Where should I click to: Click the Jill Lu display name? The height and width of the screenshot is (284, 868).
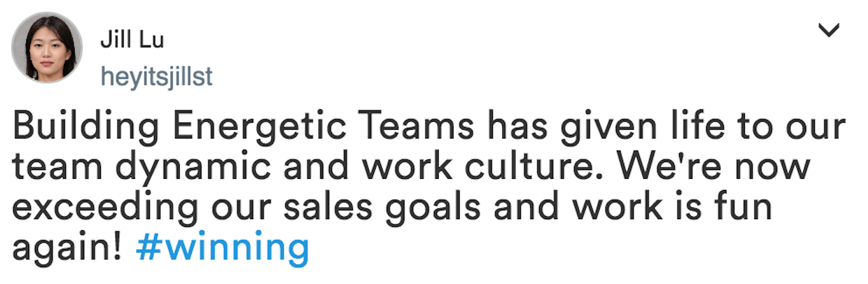[x=132, y=40]
